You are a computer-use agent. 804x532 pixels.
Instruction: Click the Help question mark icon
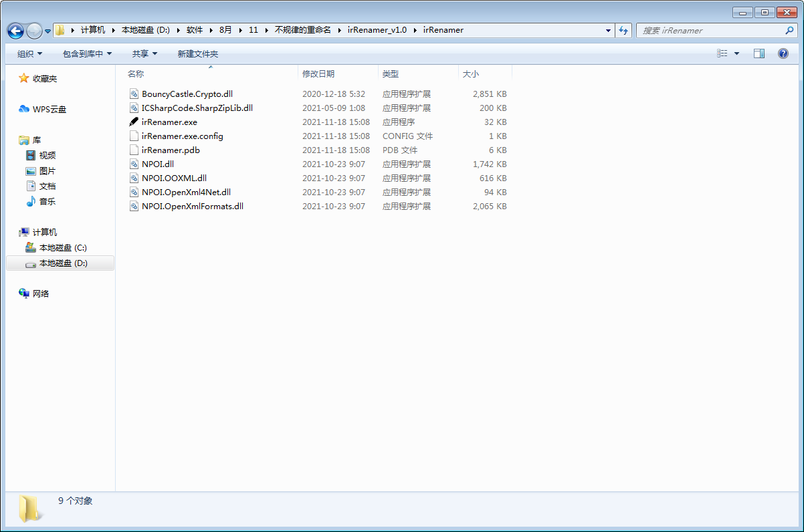coord(783,53)
